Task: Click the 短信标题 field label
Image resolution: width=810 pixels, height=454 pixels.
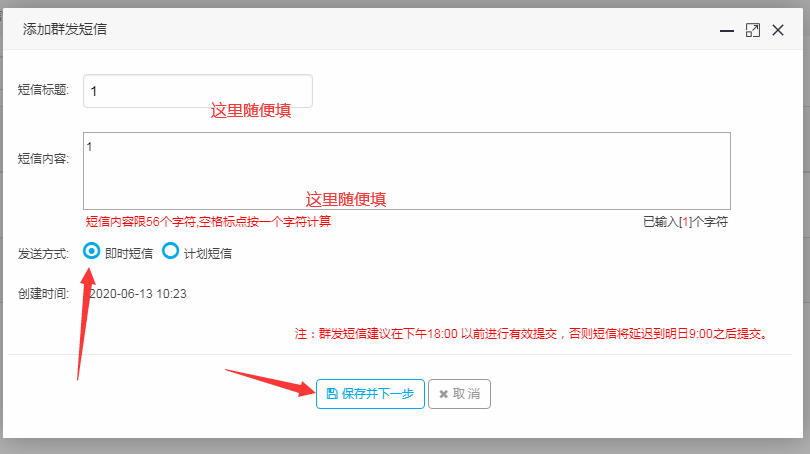Action: click(43, 90)
